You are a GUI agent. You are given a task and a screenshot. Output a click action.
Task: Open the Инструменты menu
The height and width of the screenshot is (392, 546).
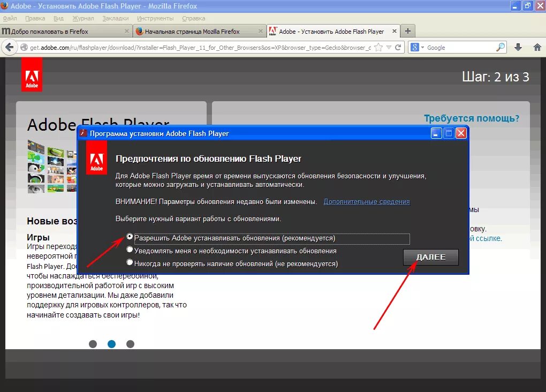point(155,18)
